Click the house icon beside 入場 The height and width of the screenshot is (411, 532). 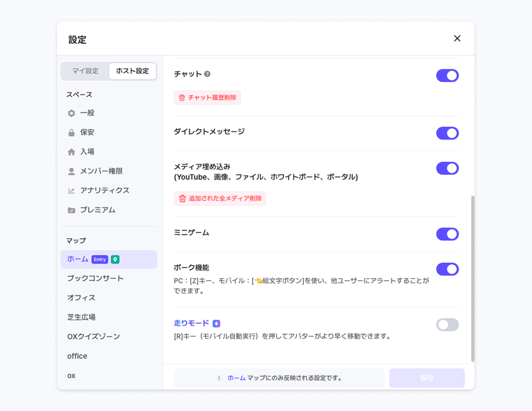[71, 152]
